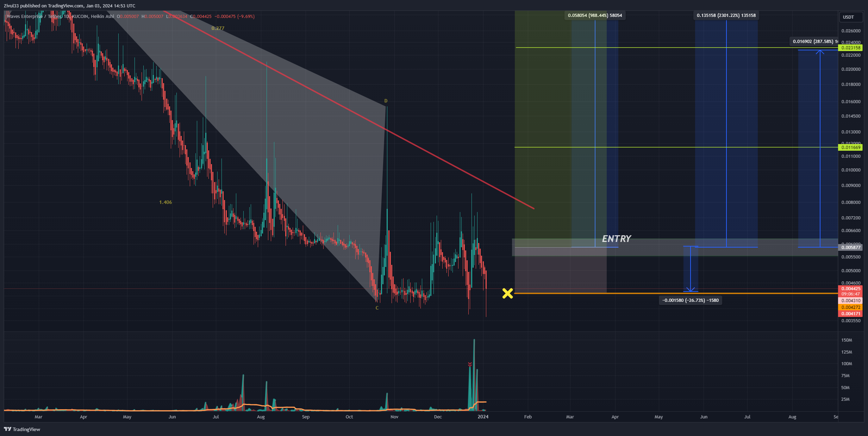The image size is (868, 436).
Task: Click the 0.277 ratio label
Action: 218,29
